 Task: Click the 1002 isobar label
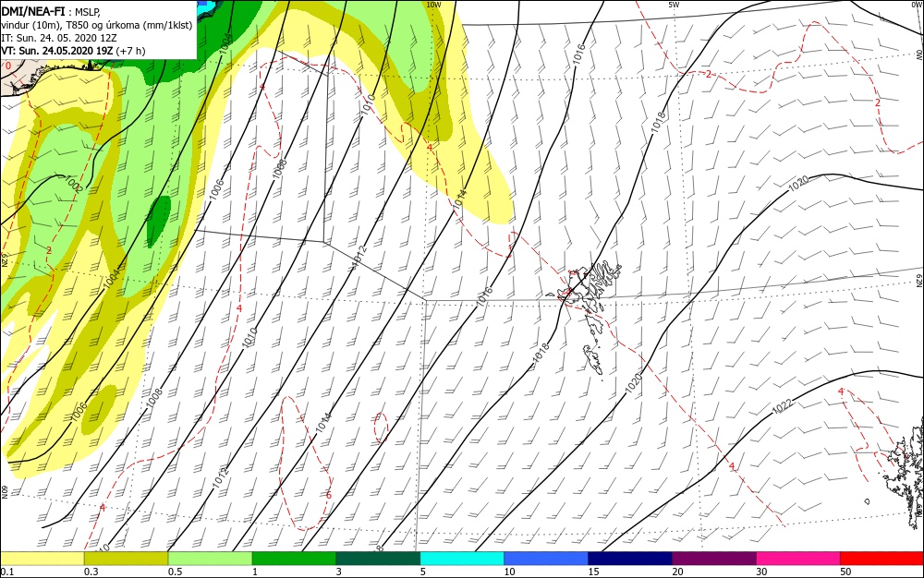pyautogui.click(x=74, y=184)
